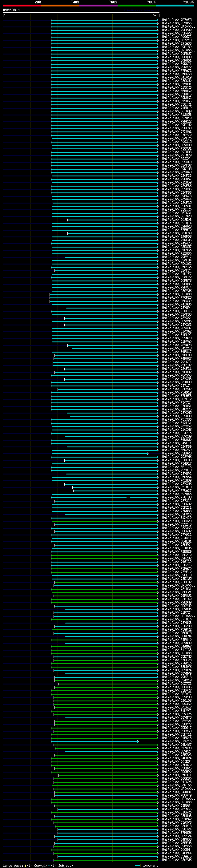Image resolution: width=197 pixels, height=868 pixels.
Task: Click the UniRef100_B9IA33 label
Action: tap(177, 43)
